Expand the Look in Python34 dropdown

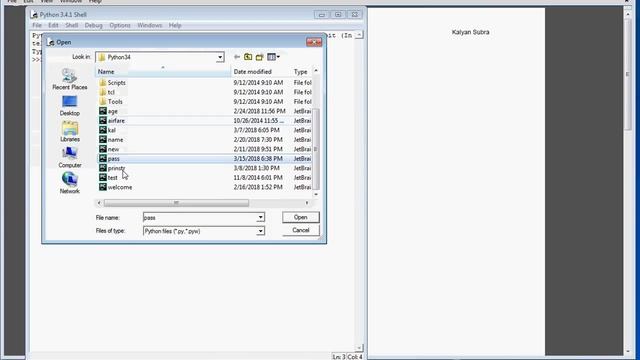coord(220,57)
